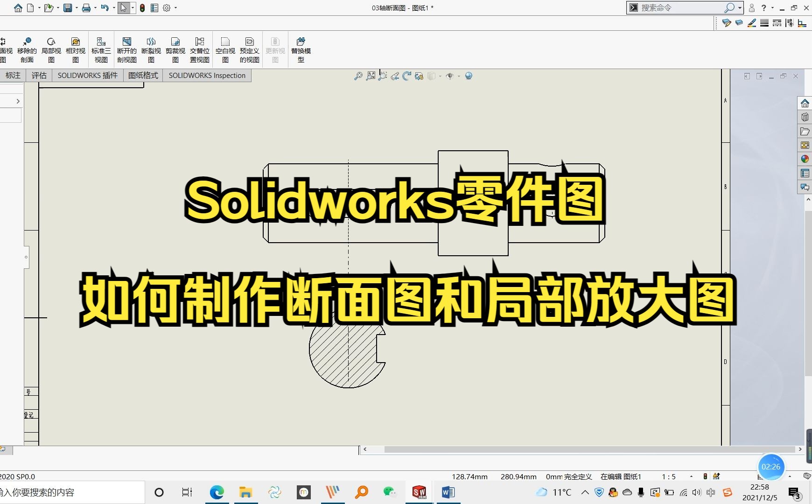Open Custom Properties tab in task pane

point(805,173)
